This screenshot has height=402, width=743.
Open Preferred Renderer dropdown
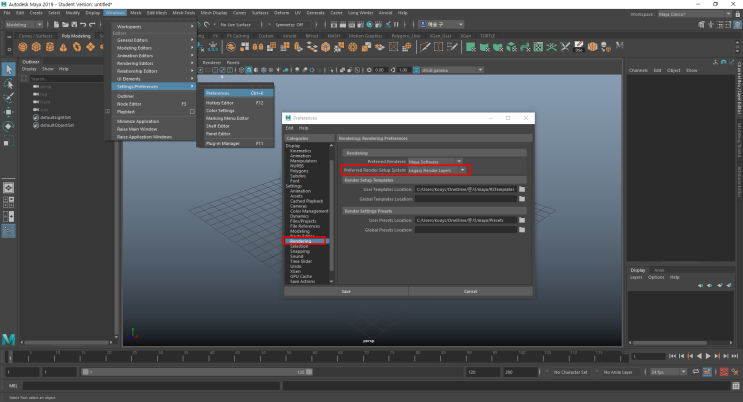(435, 162)
